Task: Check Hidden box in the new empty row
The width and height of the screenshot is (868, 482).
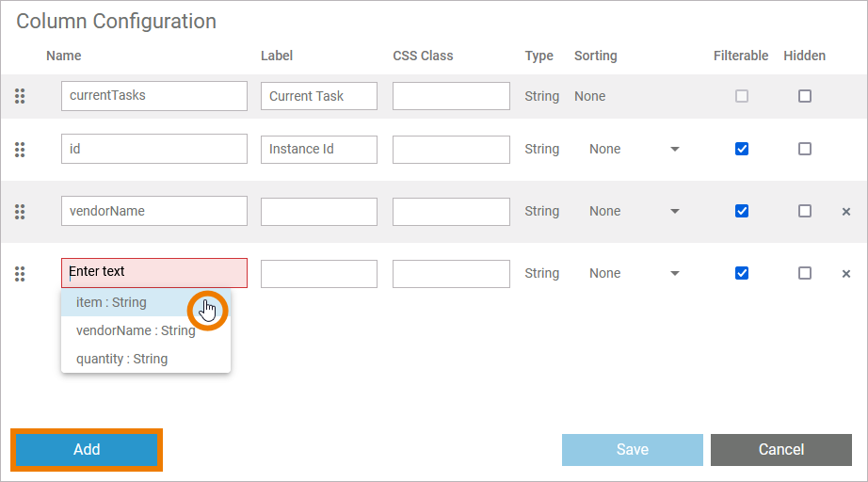Action: click(x=805, y=273)
